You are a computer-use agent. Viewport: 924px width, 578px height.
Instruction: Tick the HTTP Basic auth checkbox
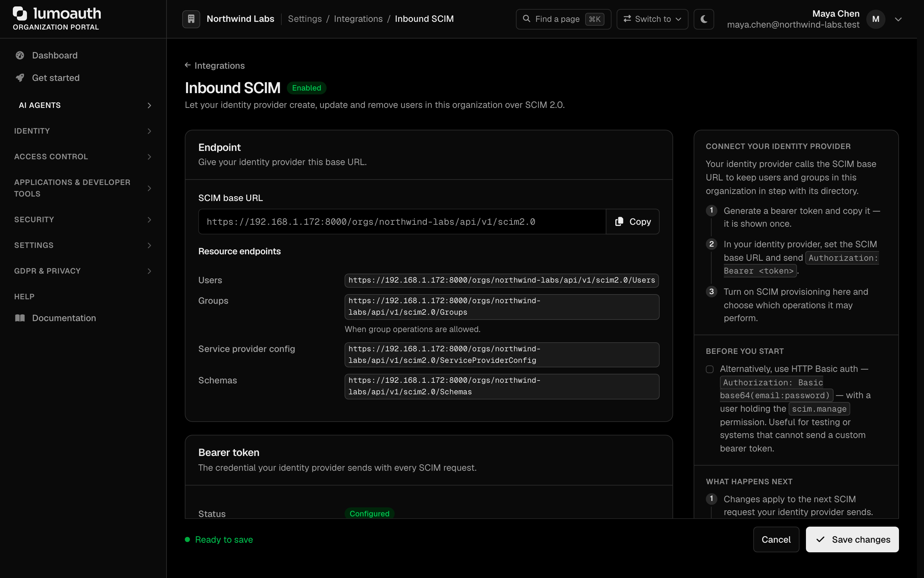[709, 369]
